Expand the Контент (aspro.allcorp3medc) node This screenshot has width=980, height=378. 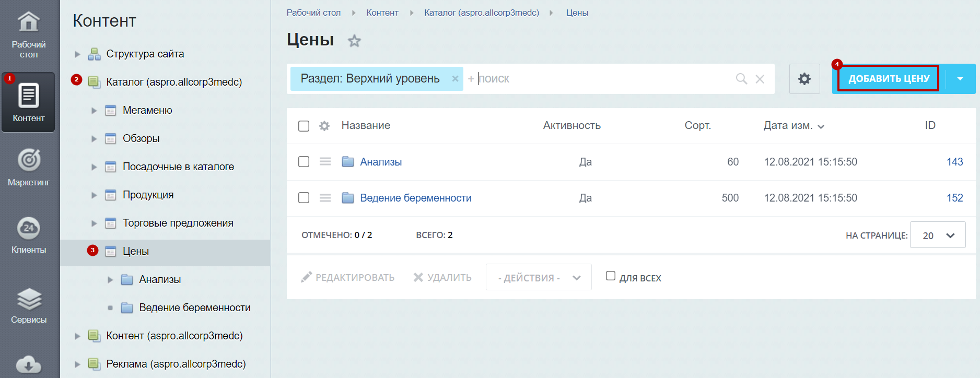click(77, 336)
